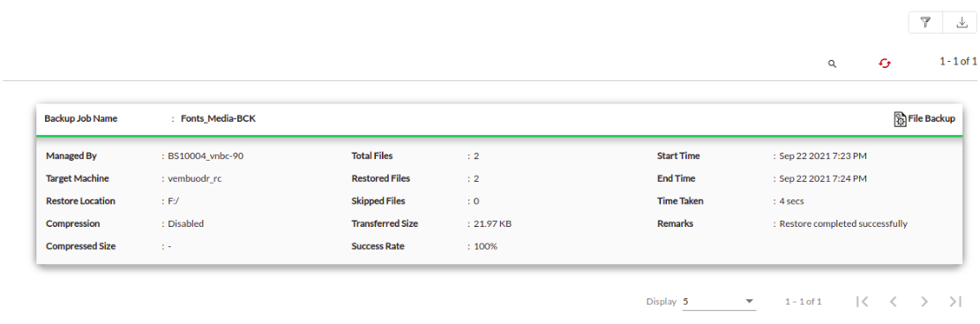Go to first page of results
Screen dimensions: 980x324
[862, 301]
